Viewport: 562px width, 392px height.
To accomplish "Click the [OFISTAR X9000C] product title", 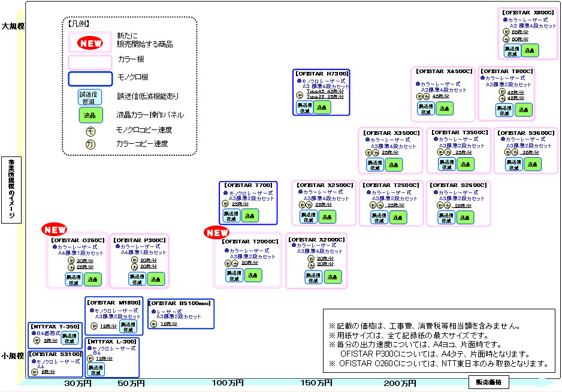I will click(528, 13).
